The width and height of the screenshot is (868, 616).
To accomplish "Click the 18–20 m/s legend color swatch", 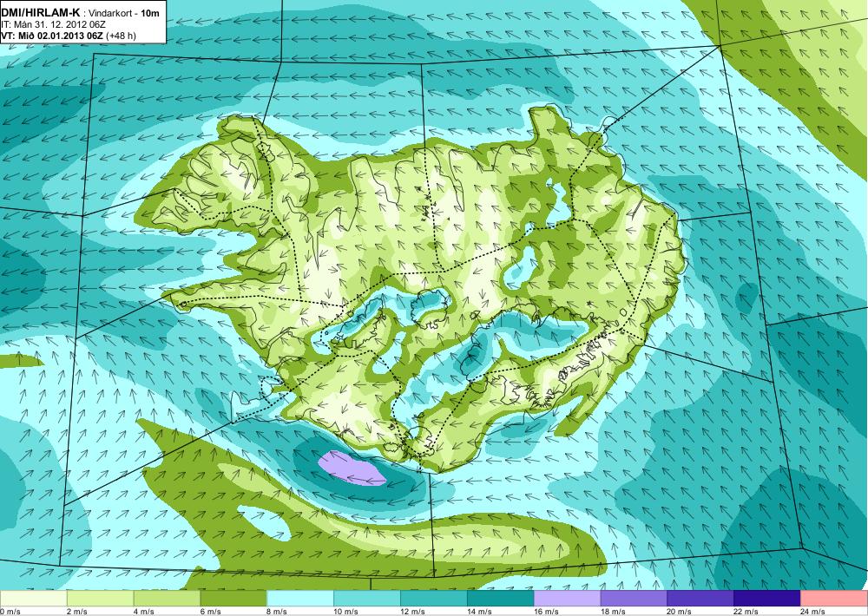I will (634, 599).
